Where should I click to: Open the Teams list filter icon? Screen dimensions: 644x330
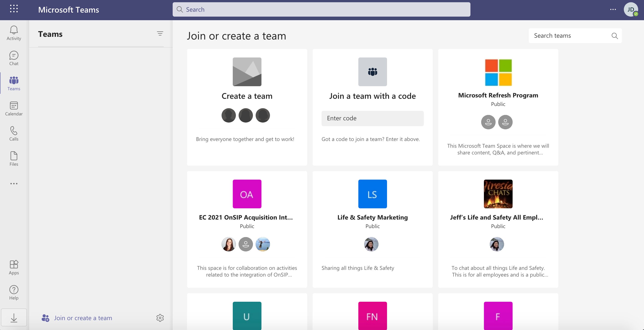click(160, 33)
